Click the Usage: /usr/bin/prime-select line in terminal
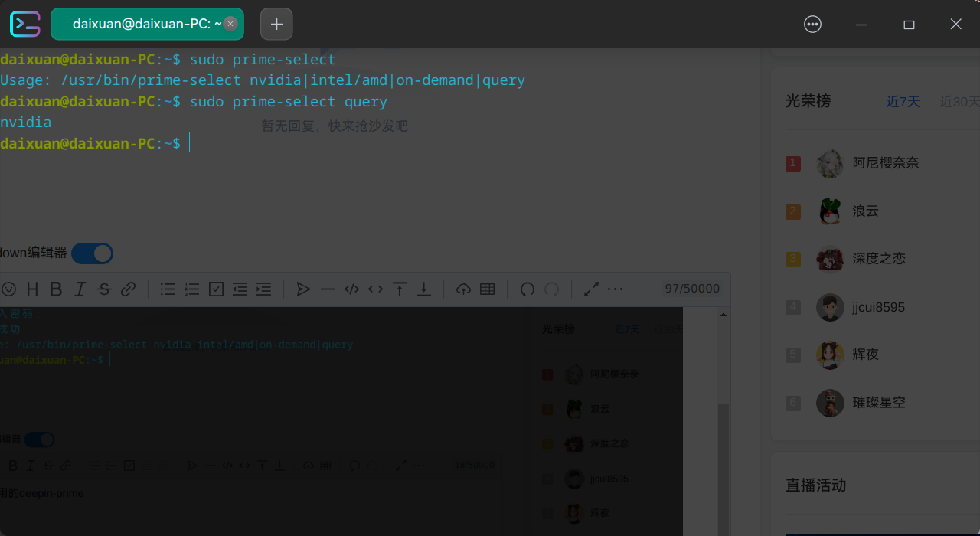Viewport: 980px width, 536px height. (263, 80)
